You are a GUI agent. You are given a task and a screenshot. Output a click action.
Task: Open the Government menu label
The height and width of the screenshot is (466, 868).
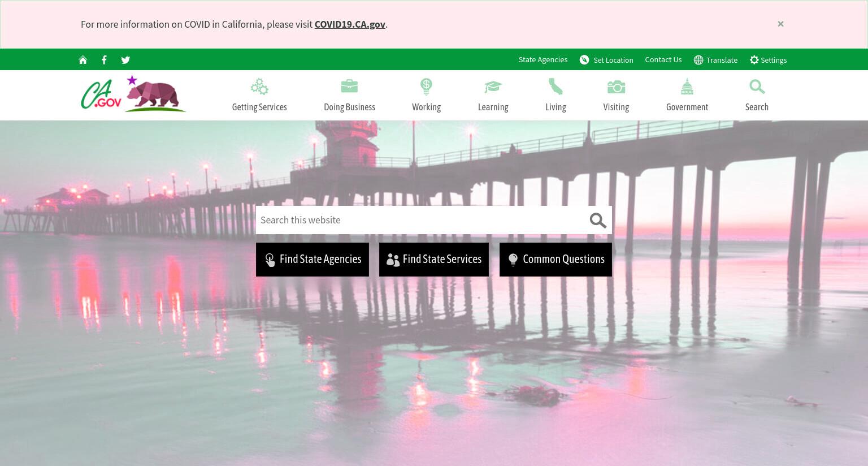[x=687, y=107]
